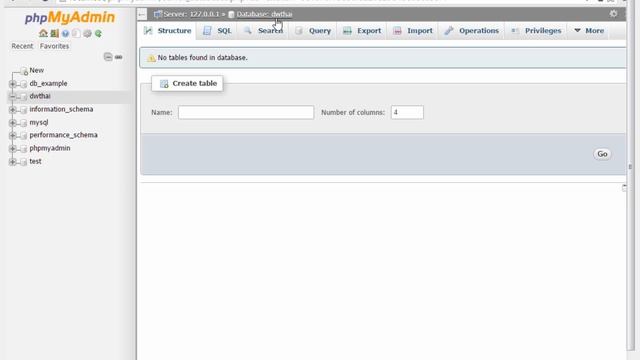Click the performance_schema database icon

click(x=23, y=136)
